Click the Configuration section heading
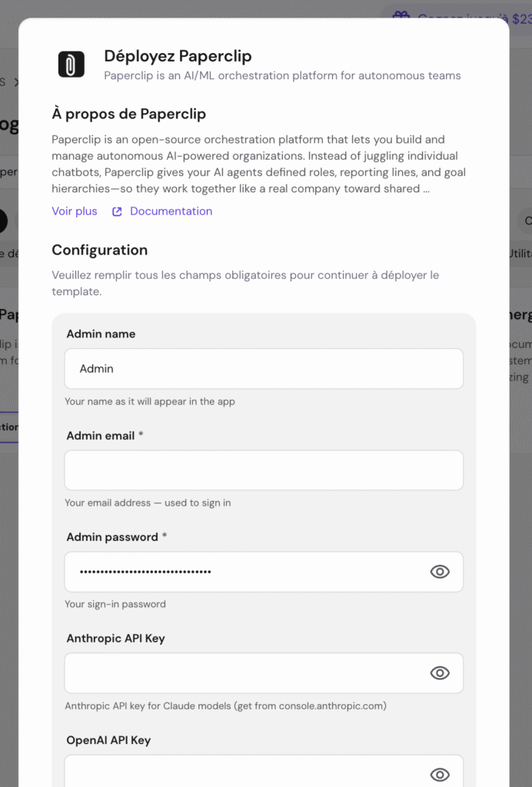The width and height of the screenshot is (532, 787). [99, 250]
